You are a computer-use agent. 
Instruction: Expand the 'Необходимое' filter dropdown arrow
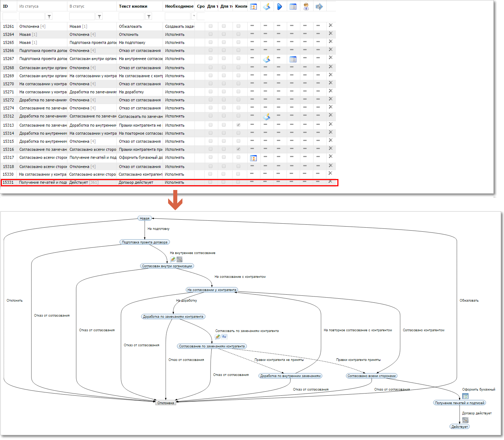coord(193,16)
